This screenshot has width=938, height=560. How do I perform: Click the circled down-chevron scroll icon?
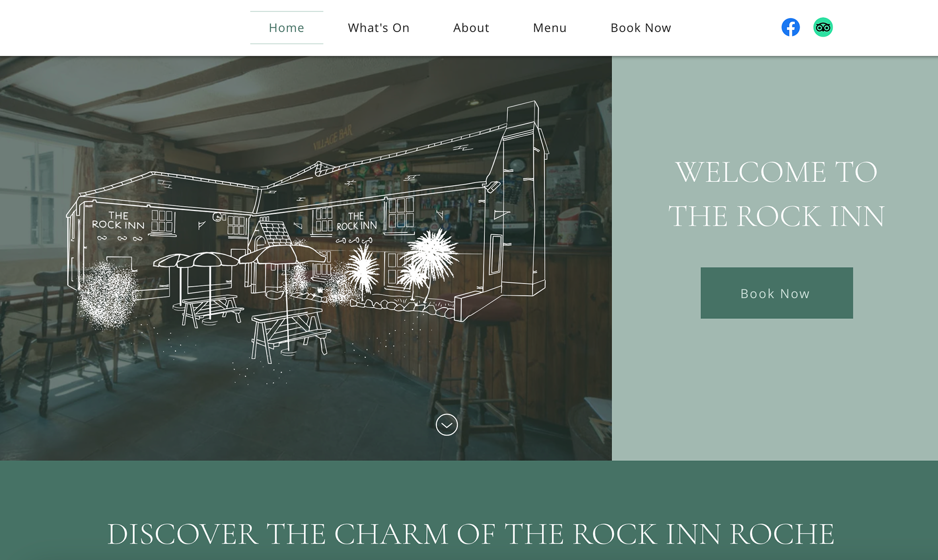[447, 425]
